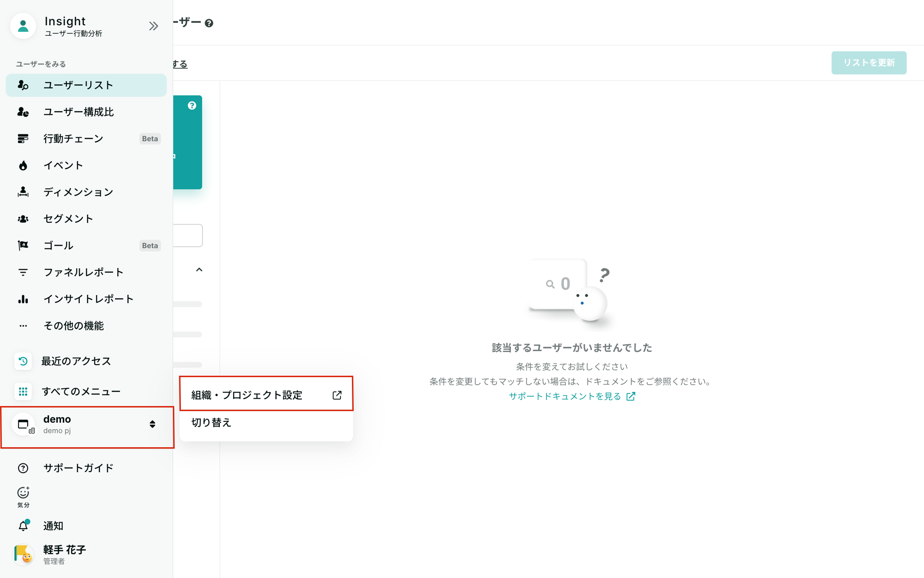Click the サポートガイド label
This screenshot has width=924, height=578.
[79, 468]
